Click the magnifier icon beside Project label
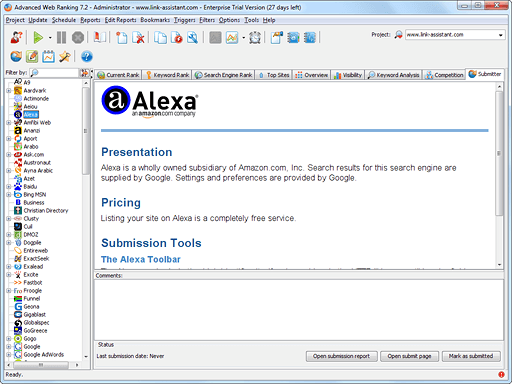 (x=398, y=35)
